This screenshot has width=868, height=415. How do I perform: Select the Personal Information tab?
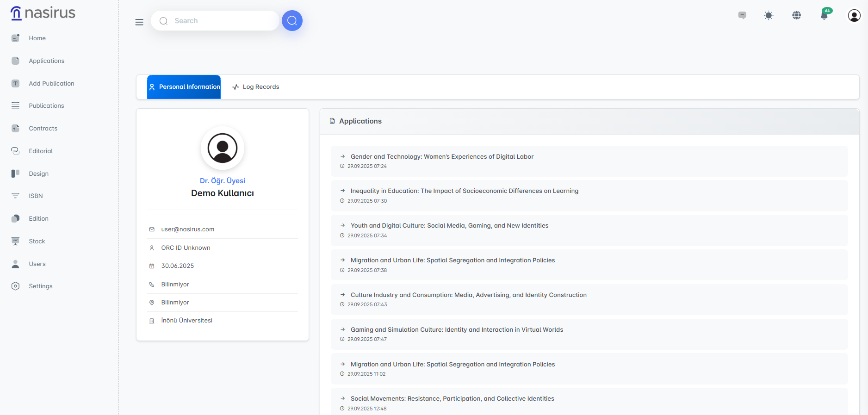tap(184, 87)
